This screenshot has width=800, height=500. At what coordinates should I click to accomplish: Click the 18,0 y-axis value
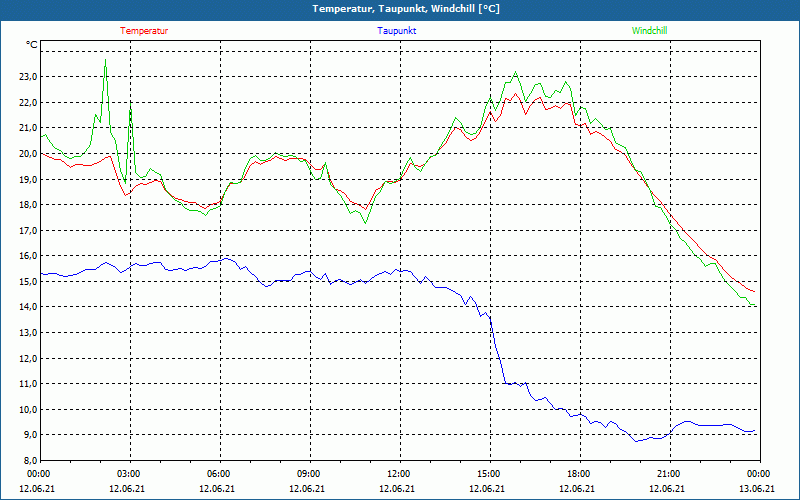(28, 205)
